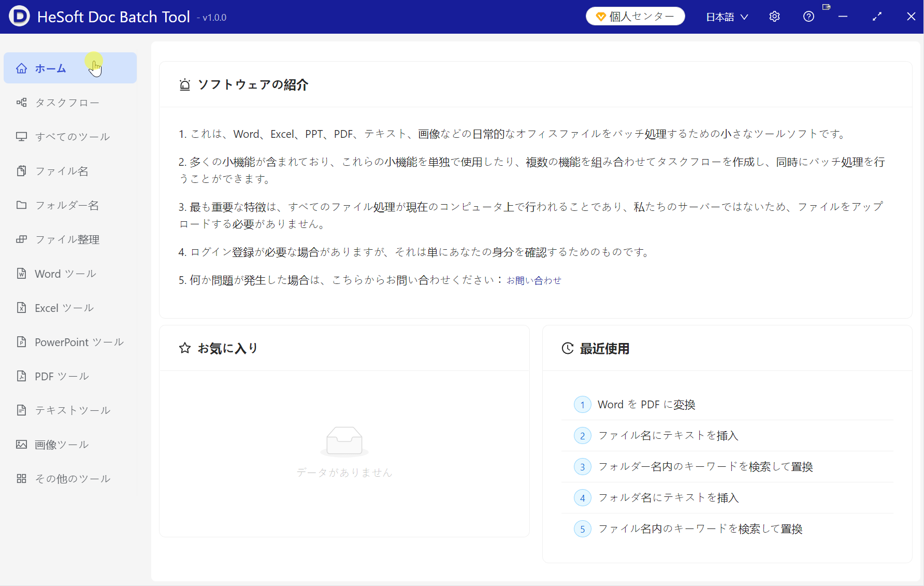
Task: Click the small screen icon beside minimize
Action: [x=826, y=7]
